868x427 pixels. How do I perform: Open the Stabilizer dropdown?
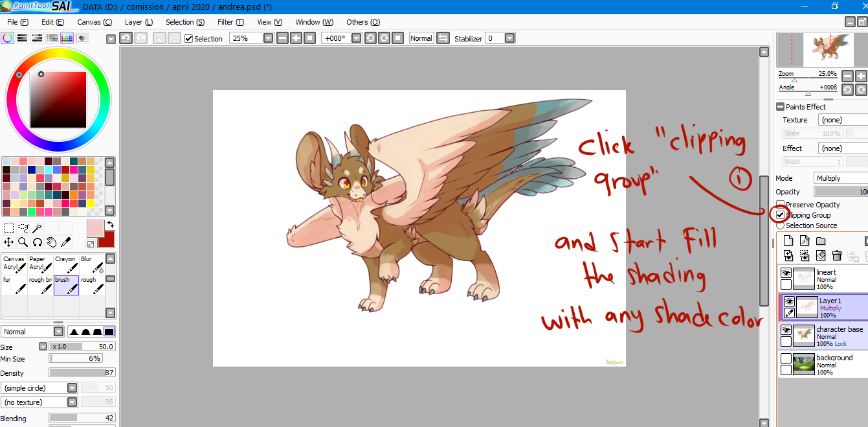click(x=509, y=38)
